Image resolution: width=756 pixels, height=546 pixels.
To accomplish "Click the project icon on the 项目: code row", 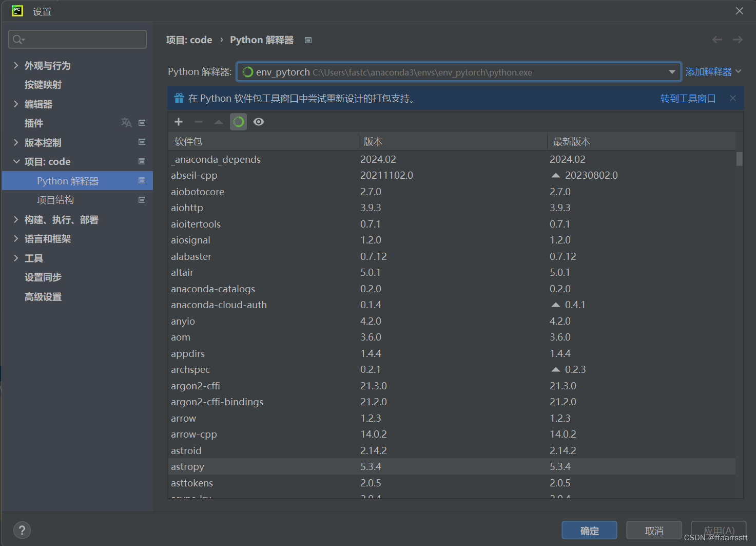I will coord(142,161).
